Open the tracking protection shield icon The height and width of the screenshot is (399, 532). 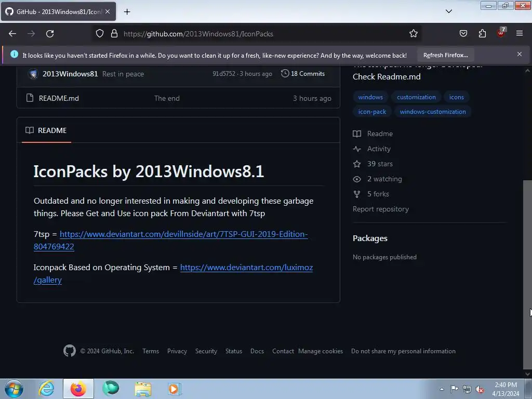pyautogui.click(x=99, y=34)
